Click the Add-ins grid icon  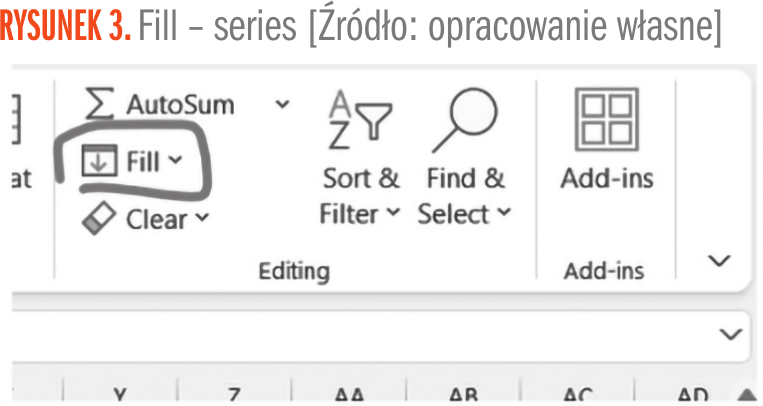click(606, 118)
